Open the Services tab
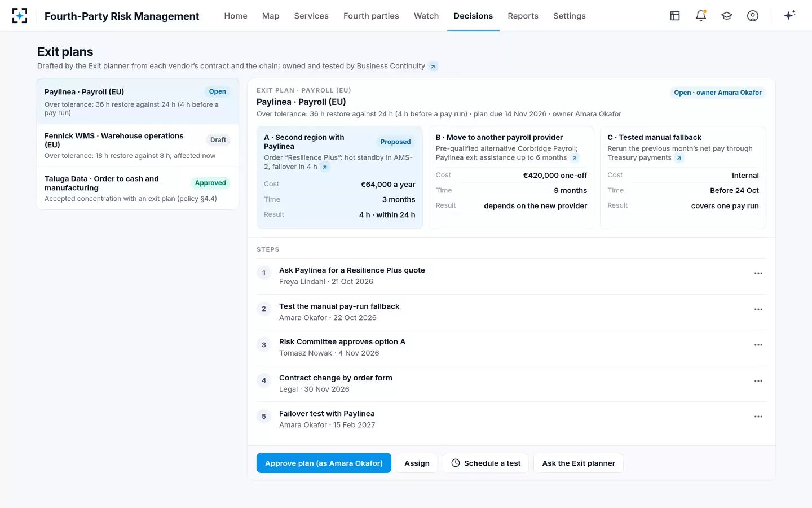 pos(311,16)
